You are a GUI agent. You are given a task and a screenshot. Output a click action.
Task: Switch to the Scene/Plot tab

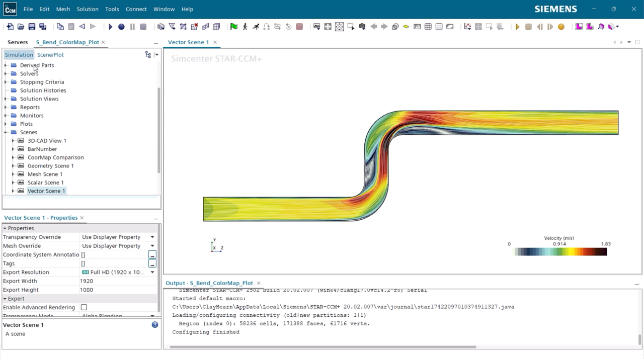[x=50, y=55]
